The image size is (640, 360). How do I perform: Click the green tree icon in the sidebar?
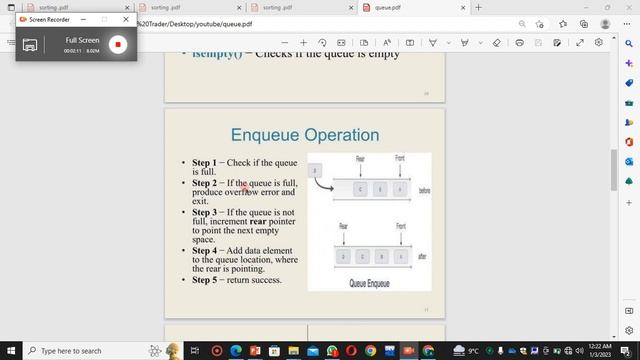(x=629, y=181)
